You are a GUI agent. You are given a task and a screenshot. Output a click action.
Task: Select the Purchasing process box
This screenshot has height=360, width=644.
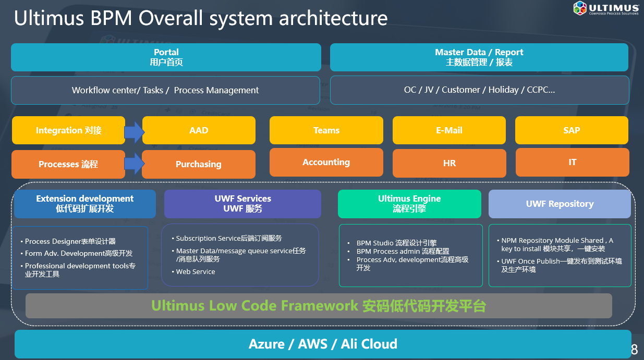click(199, 164)
